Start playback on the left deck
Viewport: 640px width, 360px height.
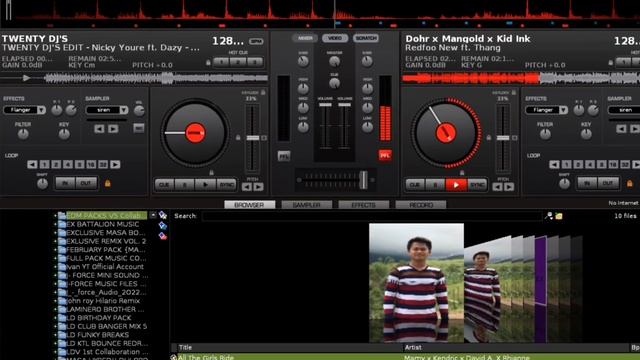click(205, 185)
